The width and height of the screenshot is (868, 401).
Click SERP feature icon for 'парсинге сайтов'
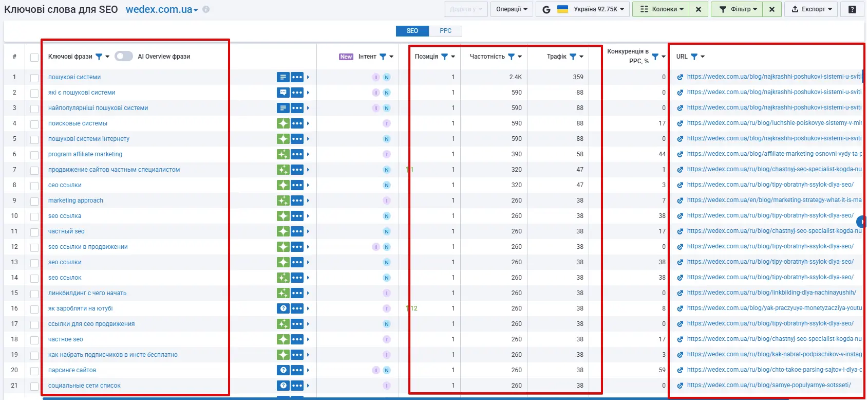pos(283,370)
